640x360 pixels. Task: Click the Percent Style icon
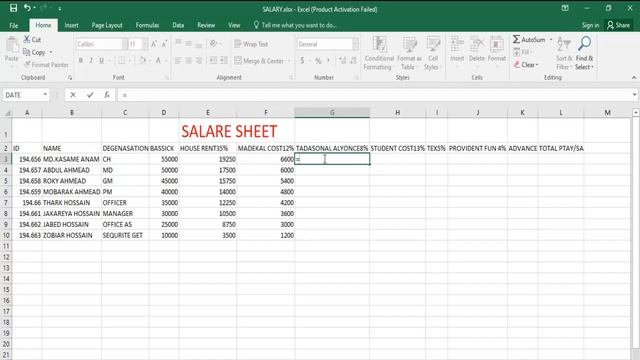[318, 61]
